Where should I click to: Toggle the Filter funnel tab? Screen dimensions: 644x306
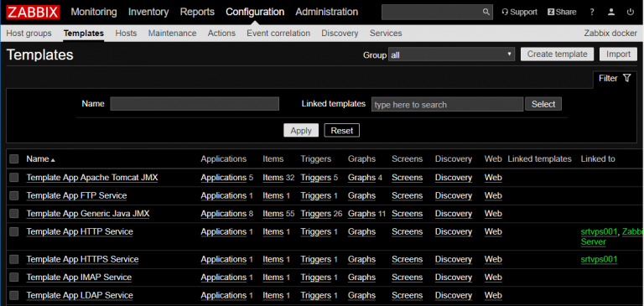[x=615, y=78]
